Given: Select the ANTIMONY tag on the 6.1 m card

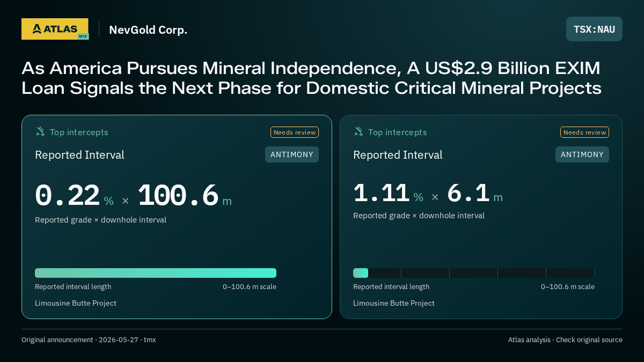Looking at the screenshot, I should click(582, 154).
